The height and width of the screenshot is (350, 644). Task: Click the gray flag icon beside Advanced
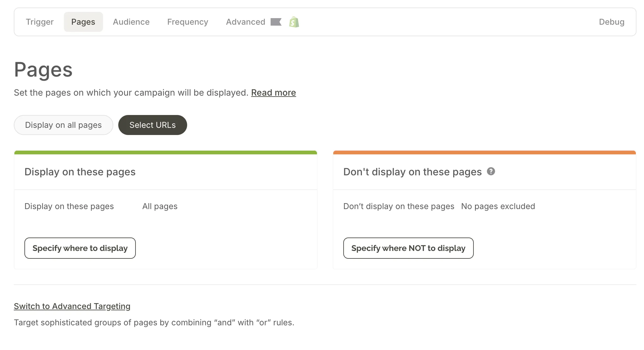(276, 22)
